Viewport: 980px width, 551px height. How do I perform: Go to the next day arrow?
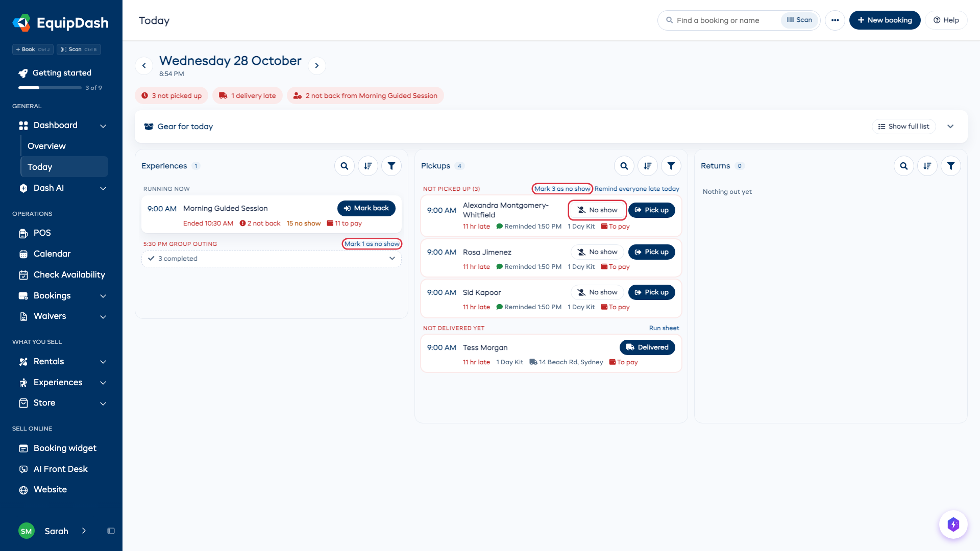(x=317, y=66)
